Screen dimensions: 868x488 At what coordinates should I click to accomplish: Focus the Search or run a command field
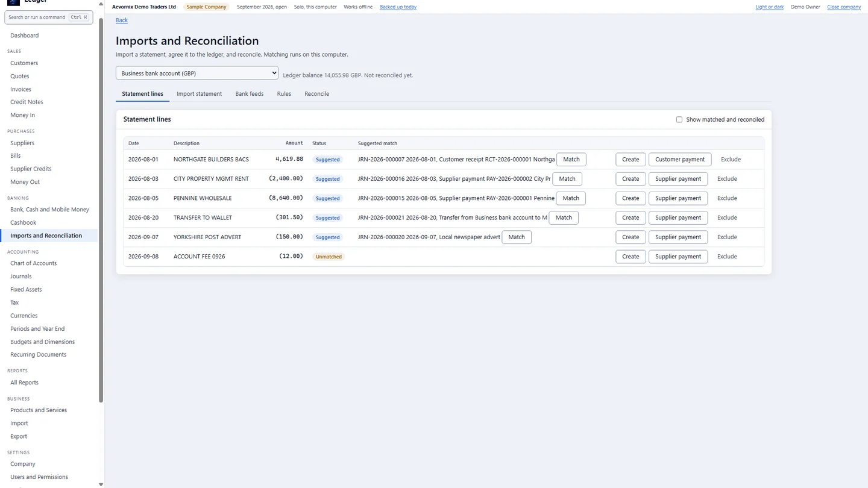(x=49, y=17)
